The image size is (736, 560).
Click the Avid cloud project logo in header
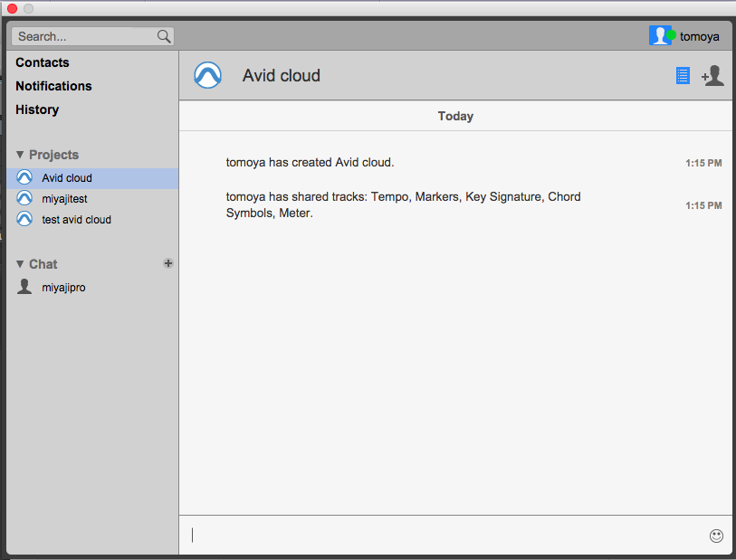208,75
